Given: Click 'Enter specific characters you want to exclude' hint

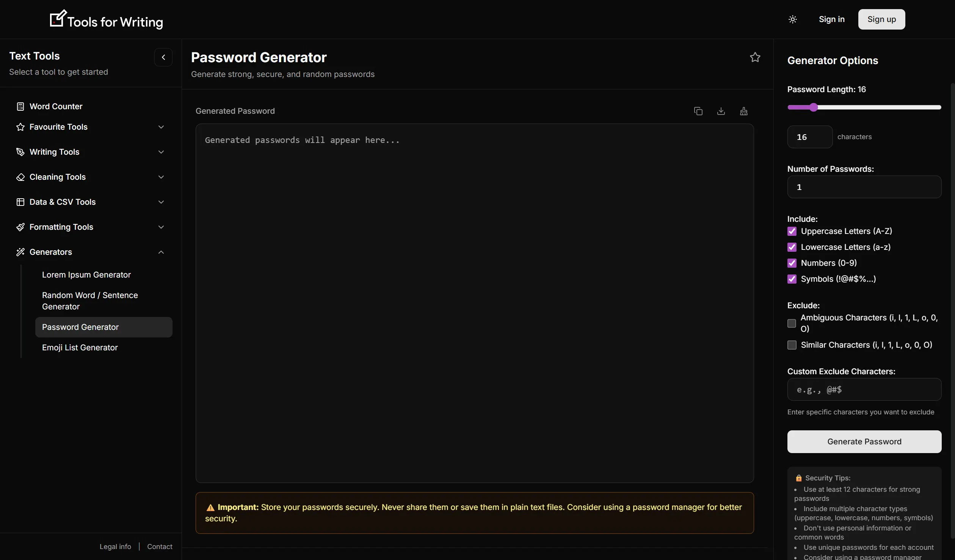Looking at the screenshot, I should [x=861, y=412].
